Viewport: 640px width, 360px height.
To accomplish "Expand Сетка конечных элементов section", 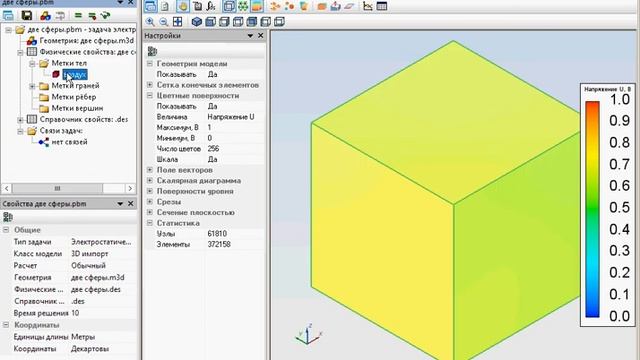I will (149, 85).
